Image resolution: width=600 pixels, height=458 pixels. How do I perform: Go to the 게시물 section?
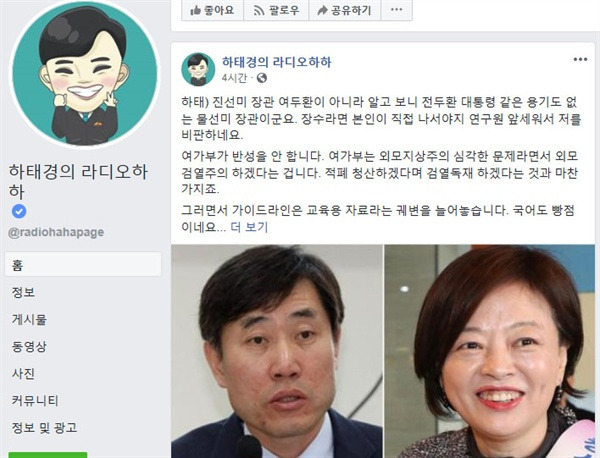point(29,319)
